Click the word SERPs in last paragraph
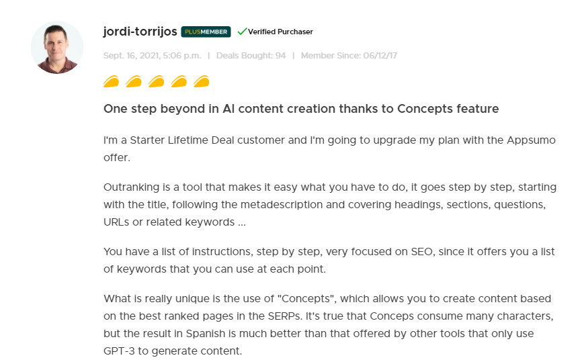This screenshot has width=588, height=364. tap(285, 316)
